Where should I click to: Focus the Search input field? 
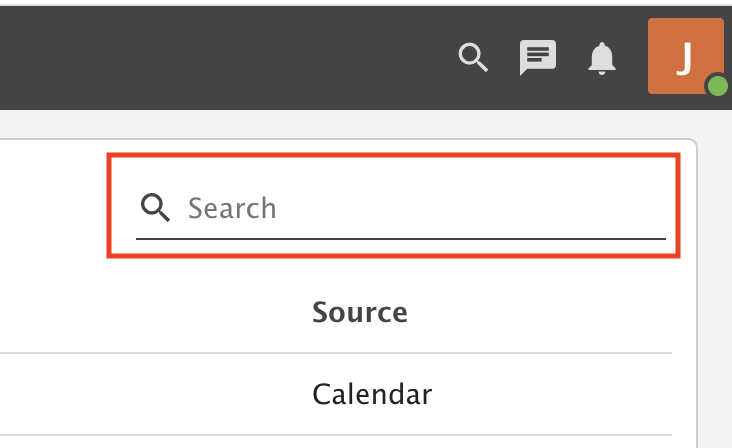coord(401,208)
